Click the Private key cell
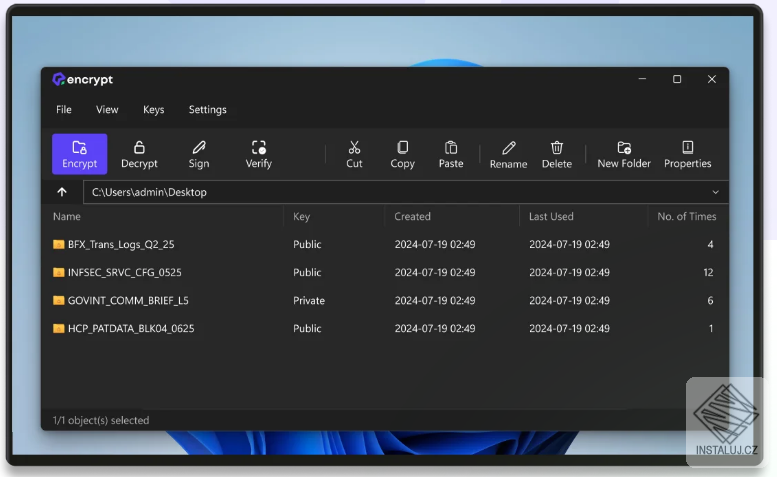777x477 pixels. pyautogui.click(x=309, y=300)
